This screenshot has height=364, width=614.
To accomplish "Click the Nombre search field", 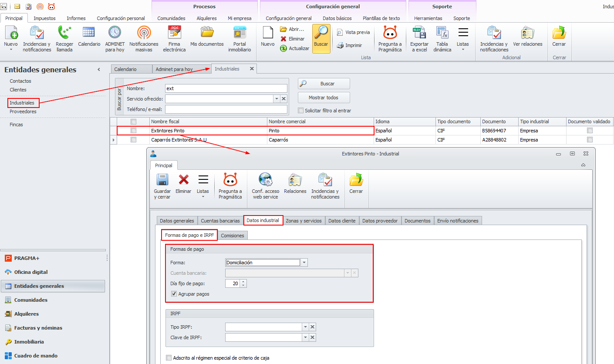I will pos(226,88).
